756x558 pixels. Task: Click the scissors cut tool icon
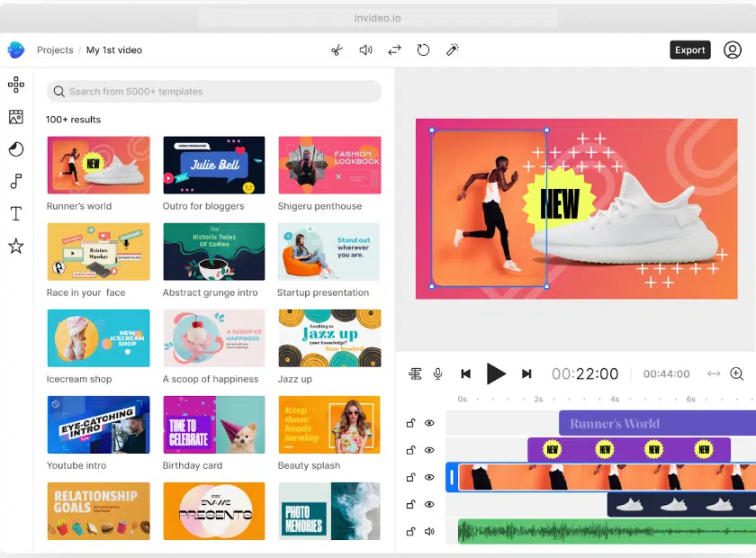point(337,50)
